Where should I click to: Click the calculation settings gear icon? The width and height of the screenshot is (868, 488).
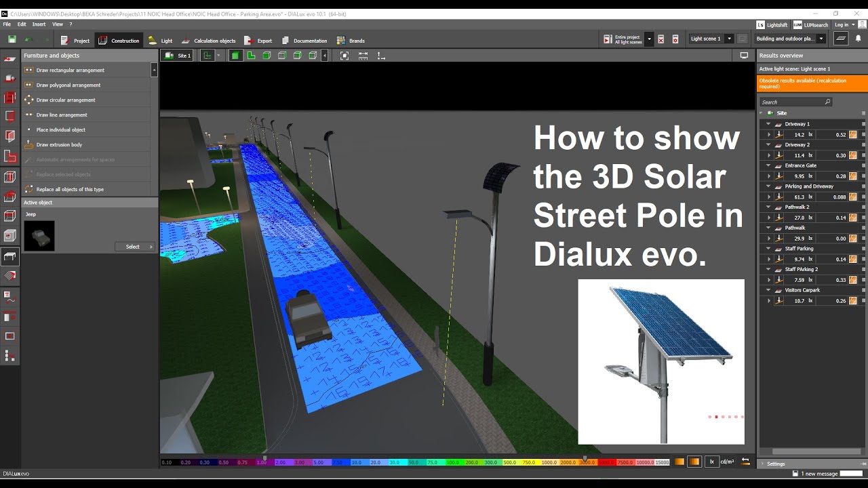(675, 39)
